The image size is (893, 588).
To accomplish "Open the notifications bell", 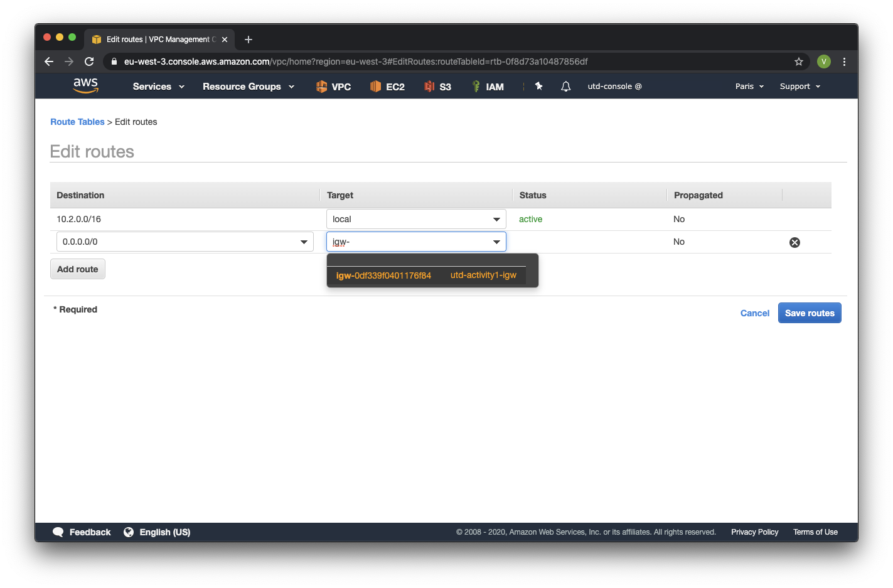I will 565,87.
